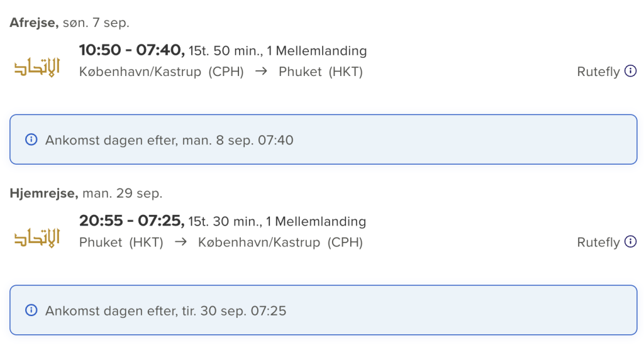This screenshot has height=350, width=644.
Task: Click arrow between København/Kastrup and Phuket outbound
Action: click(x=261, y=72)
